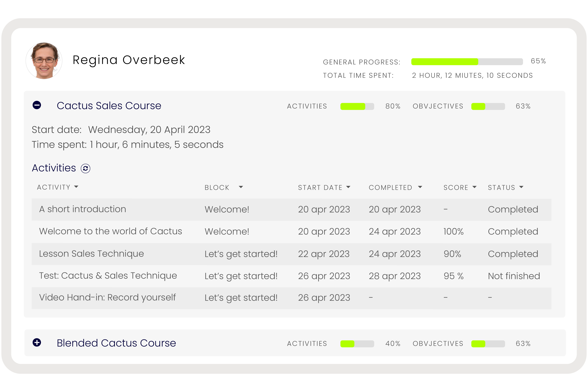Viewport: 588px width, 392px height.
Task: Open 'Video Hand-in: Record yourself' activity
Action: pos(107,297)
